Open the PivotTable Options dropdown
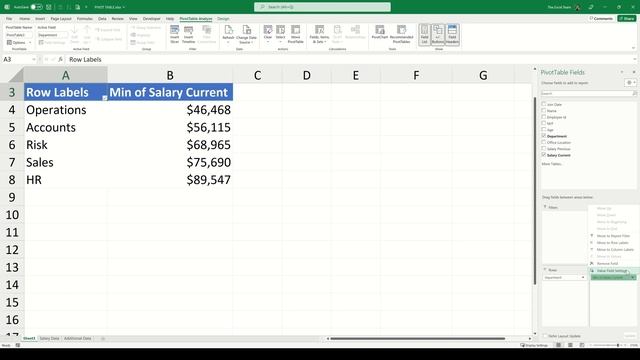Screen dimensions: 640x360 [18, 42]
